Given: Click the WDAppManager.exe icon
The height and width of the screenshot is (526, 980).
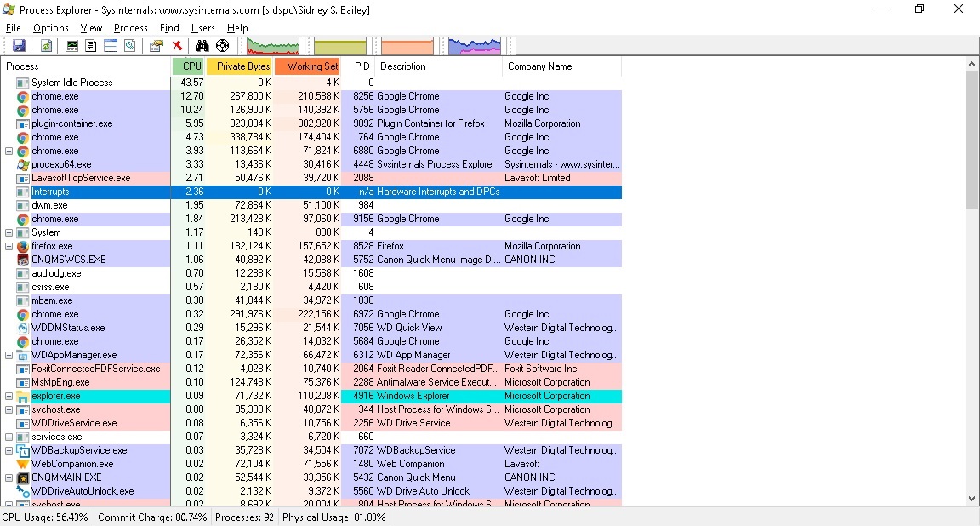Looking at the screenshot, I should click(22, 355).
